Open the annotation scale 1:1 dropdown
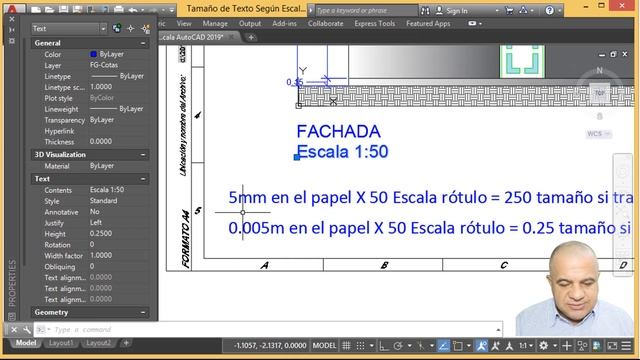Viewport: 640px width, 360px height. 525,346
